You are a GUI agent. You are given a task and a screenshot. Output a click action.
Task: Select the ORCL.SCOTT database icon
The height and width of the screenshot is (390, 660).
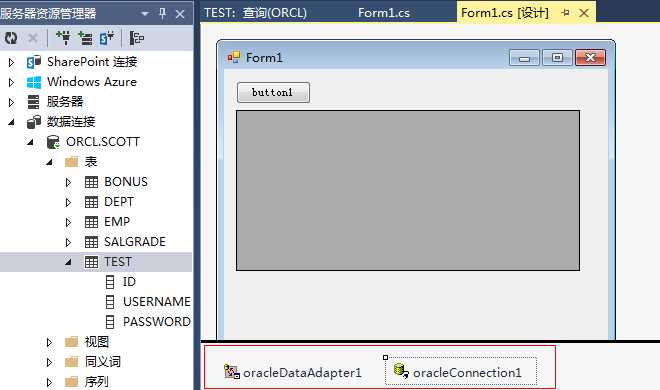(53, 142)
